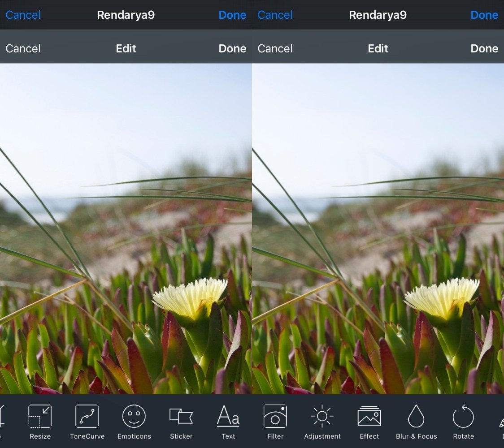Choose the Blur & Focus tool
The height and width of the screenshot is (448, 504).
click(x=416, y=422)
